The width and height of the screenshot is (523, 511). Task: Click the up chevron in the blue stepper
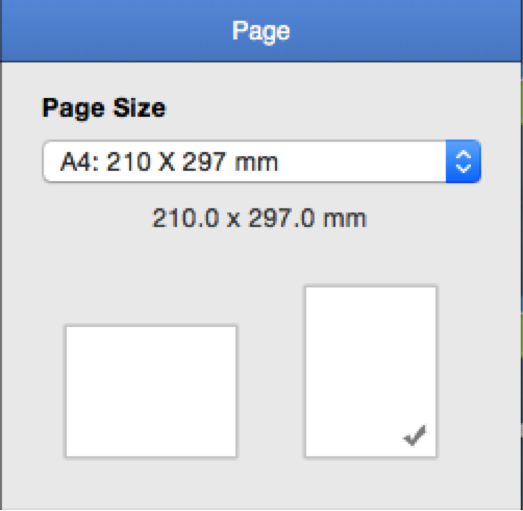click(463, 154)
